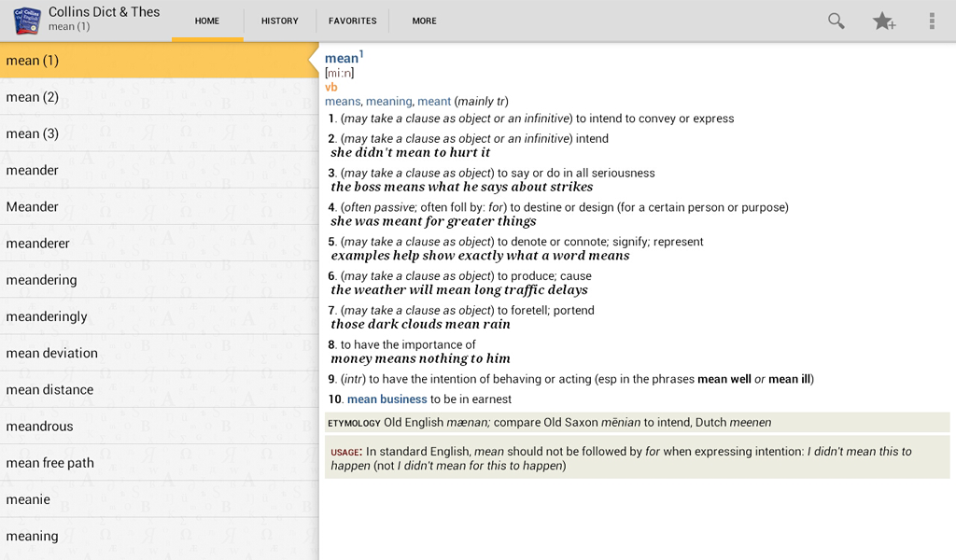Open the Favorites tab
956x560 pixels.
[352, 21]
